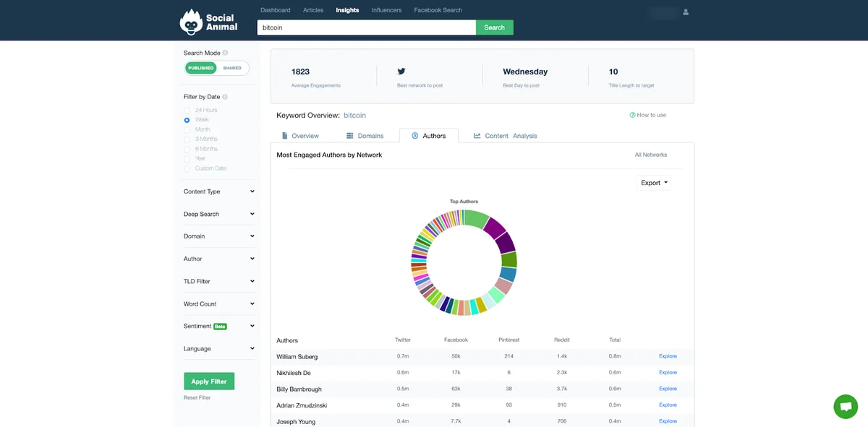Click the Overview tab document icon
Image resolution: width=868 pixels, height=427 pixels.
click(285, 136)
